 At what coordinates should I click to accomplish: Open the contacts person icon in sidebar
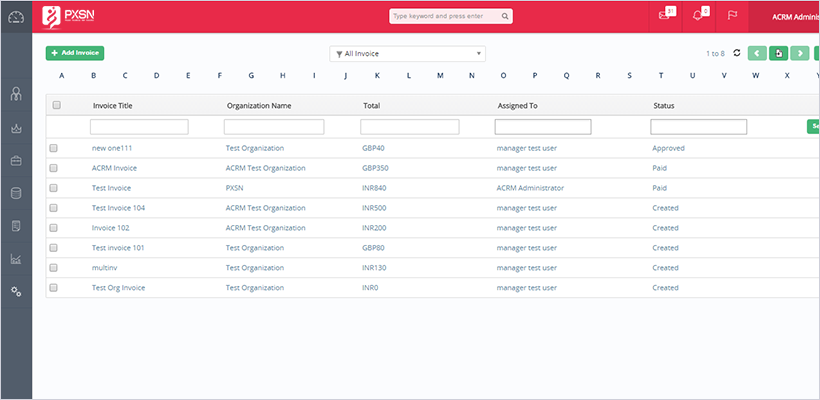16,95
